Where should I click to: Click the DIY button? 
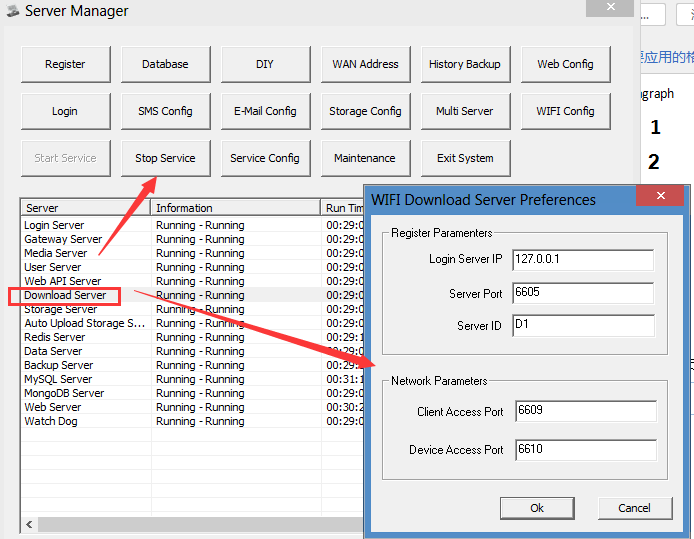click(266, 64)
